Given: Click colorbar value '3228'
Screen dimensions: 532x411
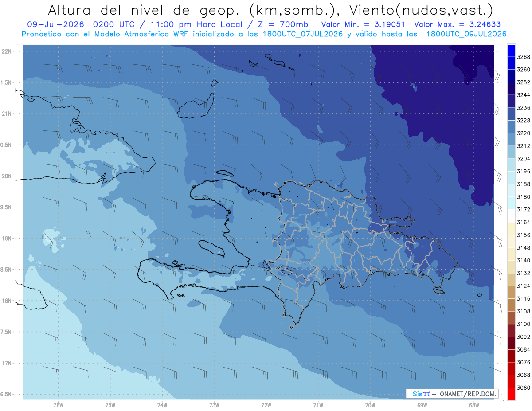Looking at the screenshot, I should click(524, 120).
